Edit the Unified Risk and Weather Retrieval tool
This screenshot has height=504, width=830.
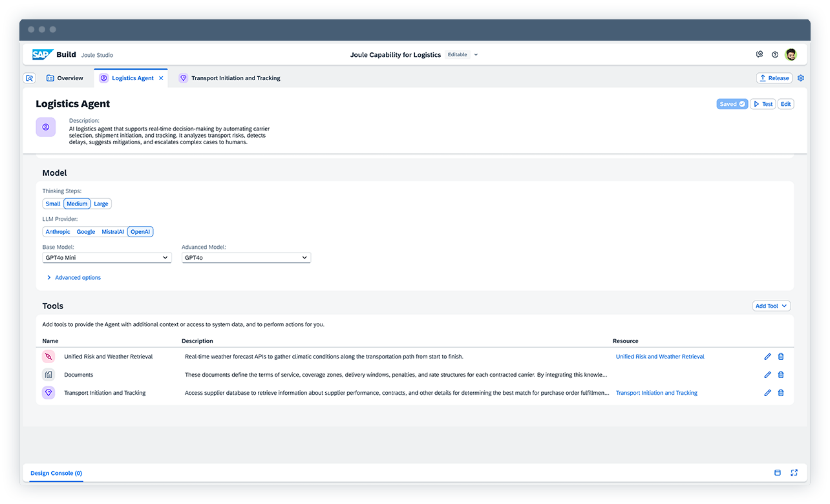[x=767, y=357]
